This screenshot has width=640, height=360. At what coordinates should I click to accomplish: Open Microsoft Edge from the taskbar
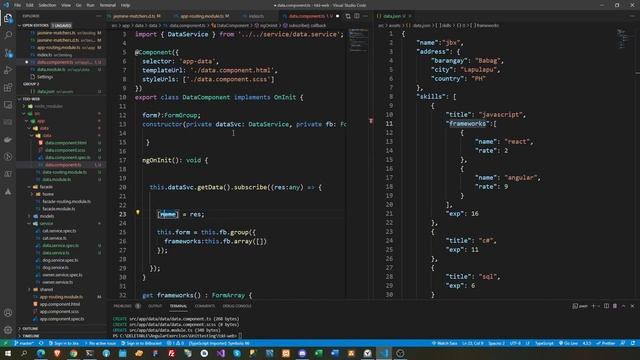pyautogui.click(x=41, y=353)
